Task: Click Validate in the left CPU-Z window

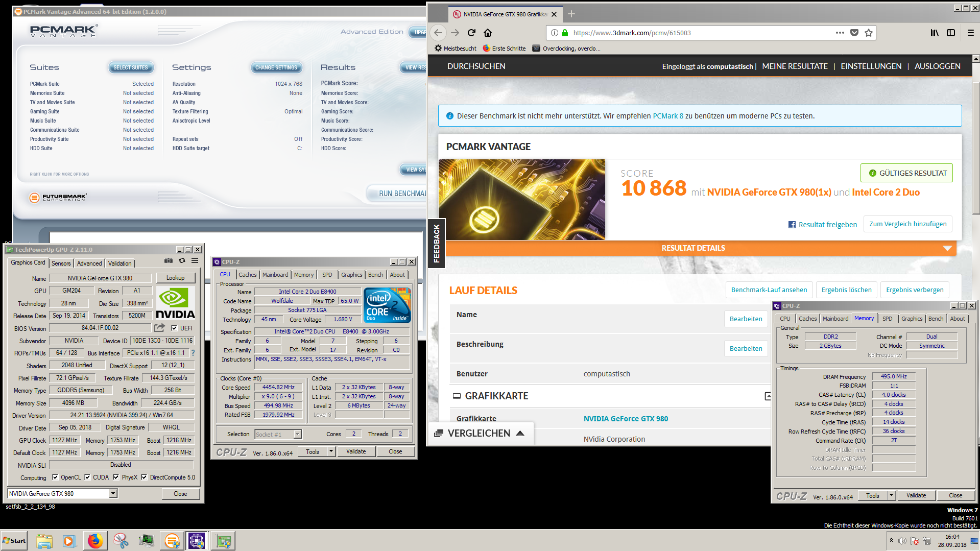Action: coord(356,451)
